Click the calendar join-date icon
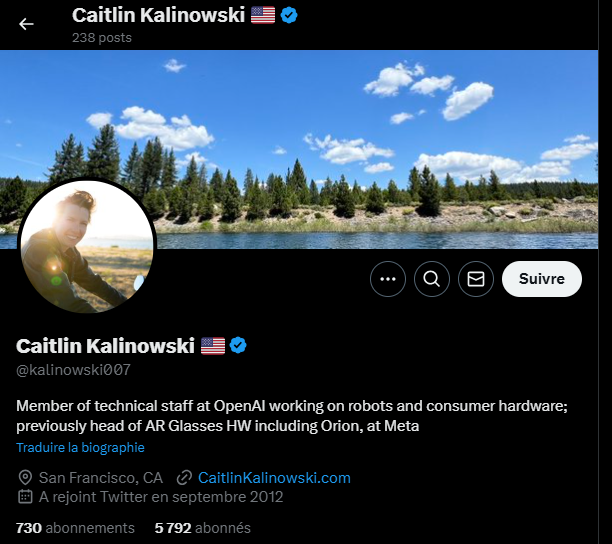612x544 pixels. 25,496
